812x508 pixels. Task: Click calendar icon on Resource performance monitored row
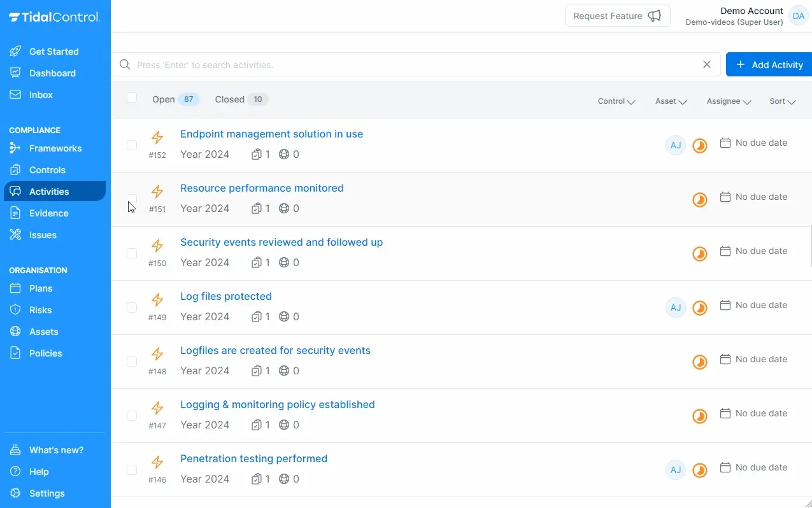(x=725, y=197)
